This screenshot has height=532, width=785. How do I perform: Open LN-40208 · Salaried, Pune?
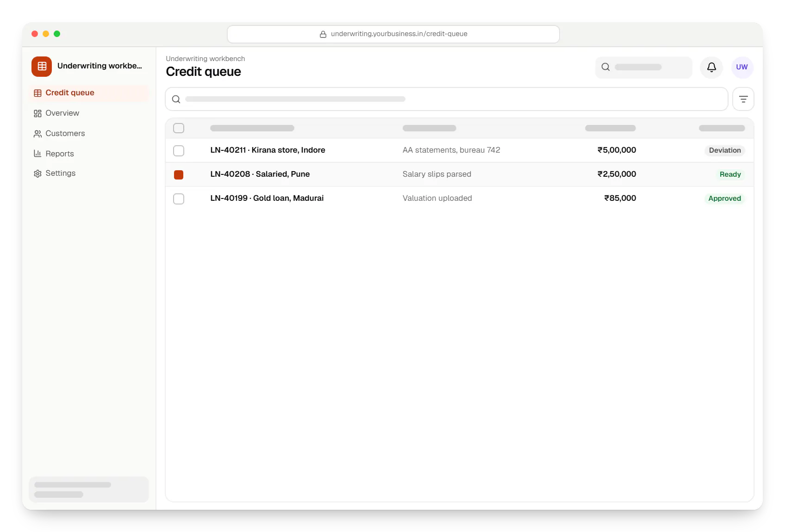click(260, 174)
